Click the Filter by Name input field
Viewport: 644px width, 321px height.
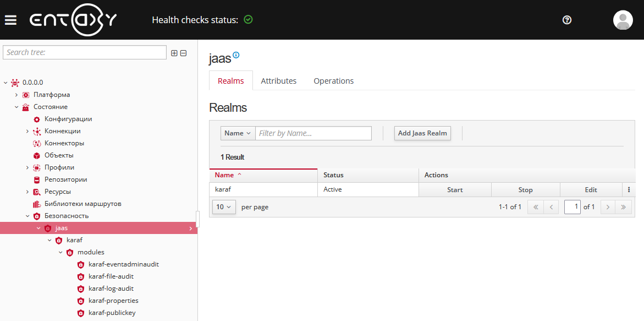pyautogui.click(x=313, y=133)
